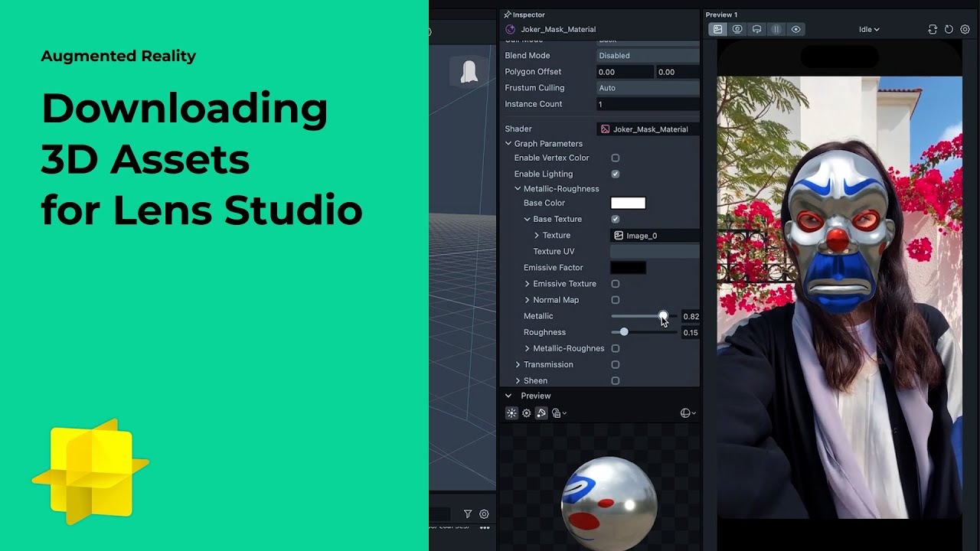
Task: Open the sphere mesh shape dropdown
Action: click(688, 413)
